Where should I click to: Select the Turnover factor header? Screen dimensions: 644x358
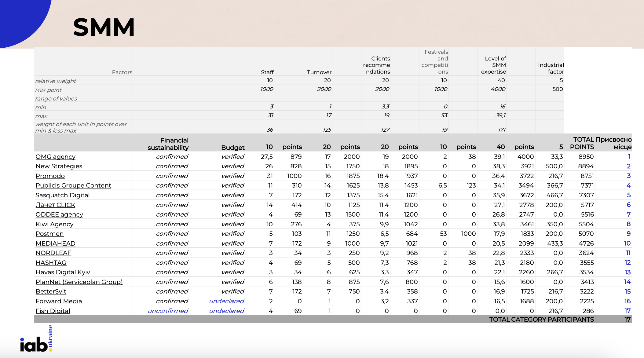pyautogui.click(x=319, y=72)
